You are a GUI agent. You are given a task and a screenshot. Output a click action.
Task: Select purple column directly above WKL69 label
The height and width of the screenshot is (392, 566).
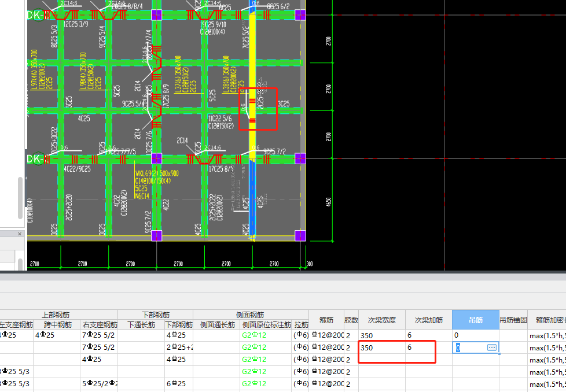pos(156,158)
